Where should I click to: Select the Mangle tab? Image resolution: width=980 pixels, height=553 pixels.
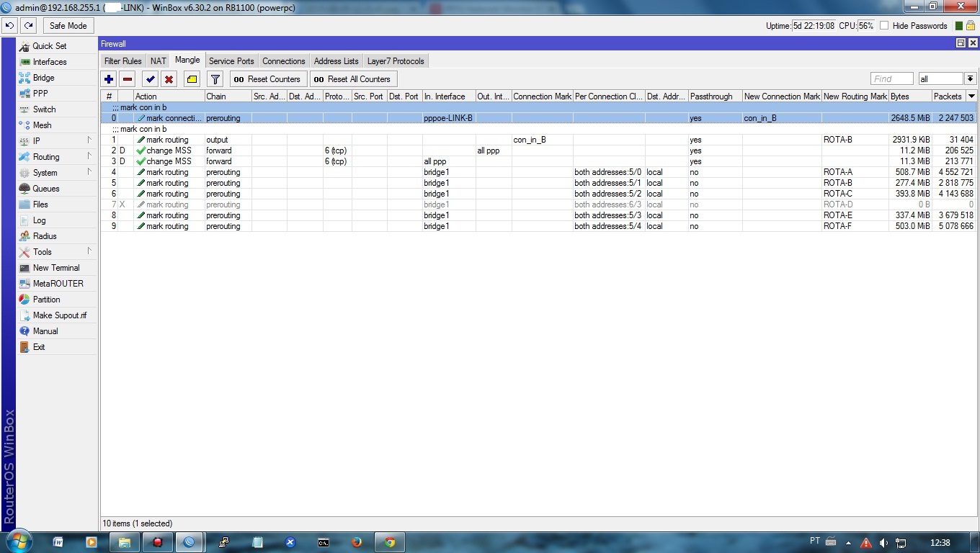[x=187, y=60]
